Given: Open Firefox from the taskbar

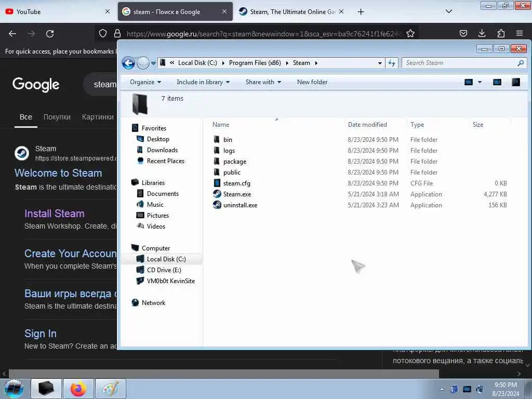Looking at the screenshot, I should 78,389.
